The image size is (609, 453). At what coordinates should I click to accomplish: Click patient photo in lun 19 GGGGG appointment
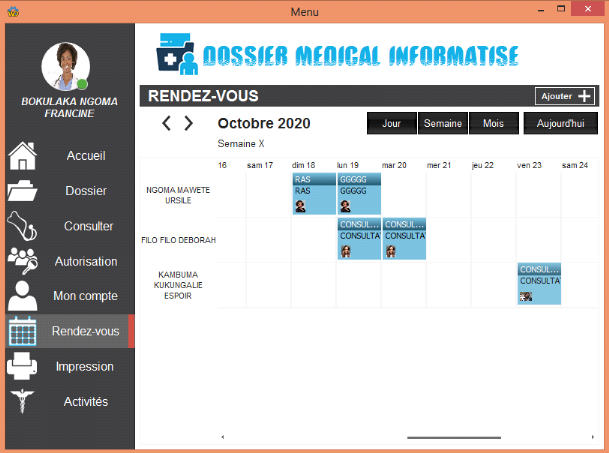(x=345, y=206)
